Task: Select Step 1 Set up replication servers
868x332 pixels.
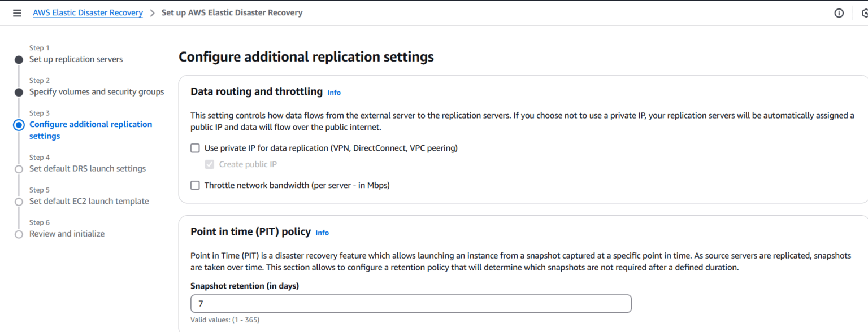Action: pos(76,59)
